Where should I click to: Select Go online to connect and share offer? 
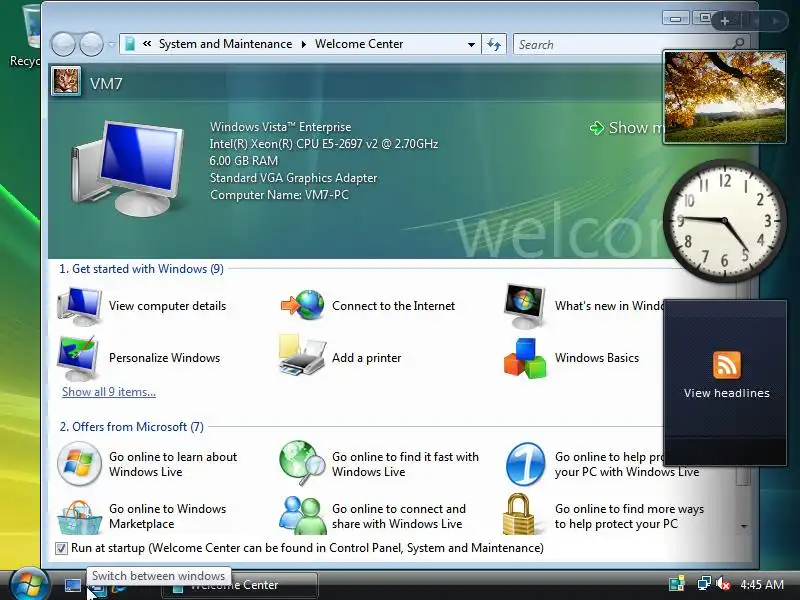pyautogui.click(x=372, y=516)
